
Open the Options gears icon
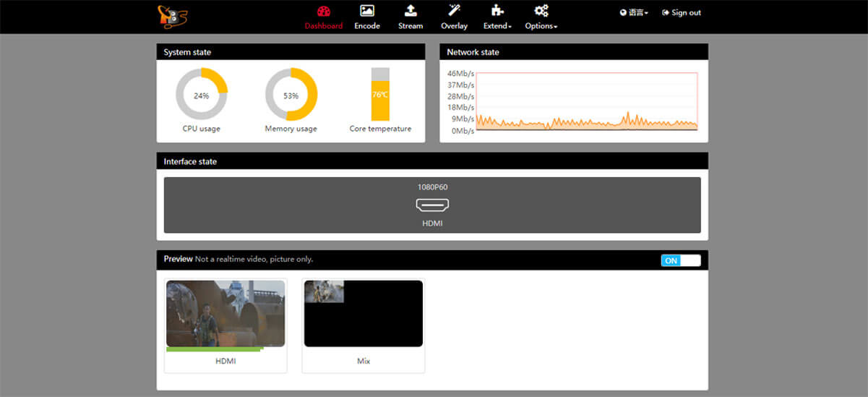(x=541, y=11)
